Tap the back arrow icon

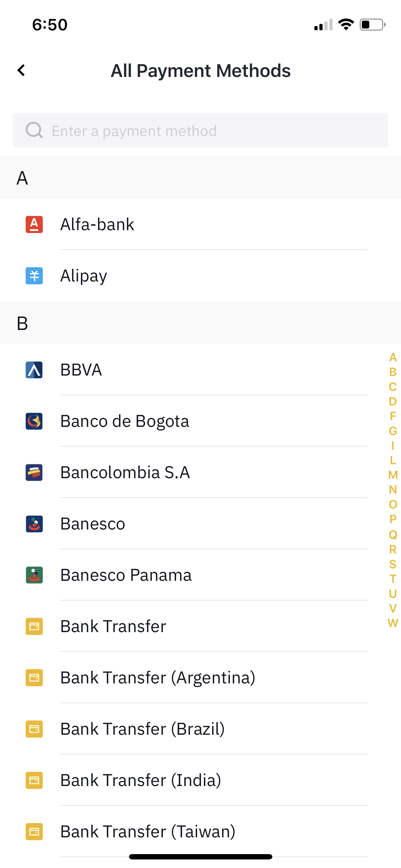point(21,70)
